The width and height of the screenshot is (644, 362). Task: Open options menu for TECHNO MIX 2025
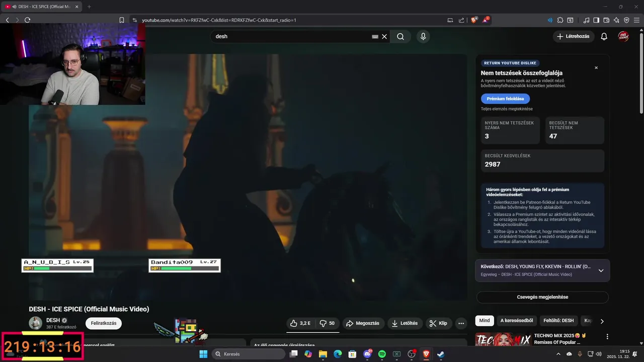coord(607,336)
